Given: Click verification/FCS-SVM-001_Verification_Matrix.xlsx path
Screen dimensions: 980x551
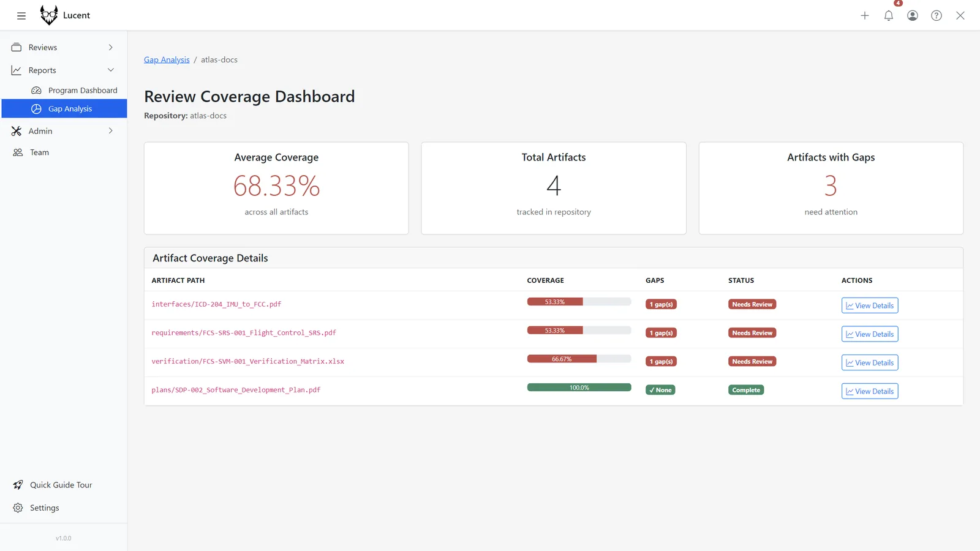Looking at the screenshot, I should pyautogui.click(x=248, y=361).
